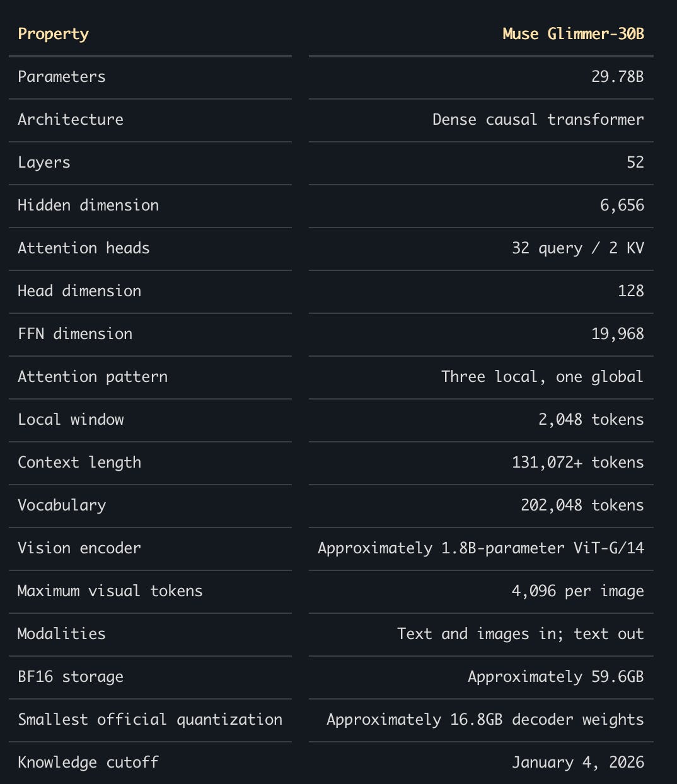677x784 pixels.
Task: Select the Vocabulary row label
Action: pos(62,505)
